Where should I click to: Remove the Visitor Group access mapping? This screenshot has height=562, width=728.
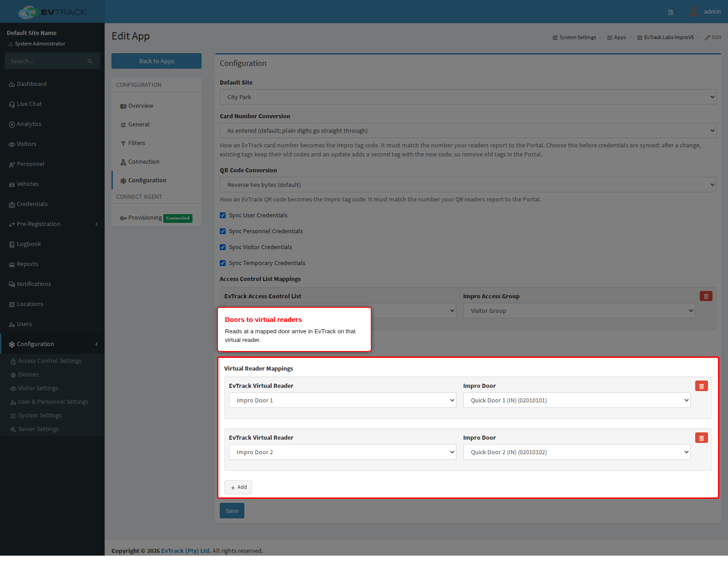pos(706,296)
